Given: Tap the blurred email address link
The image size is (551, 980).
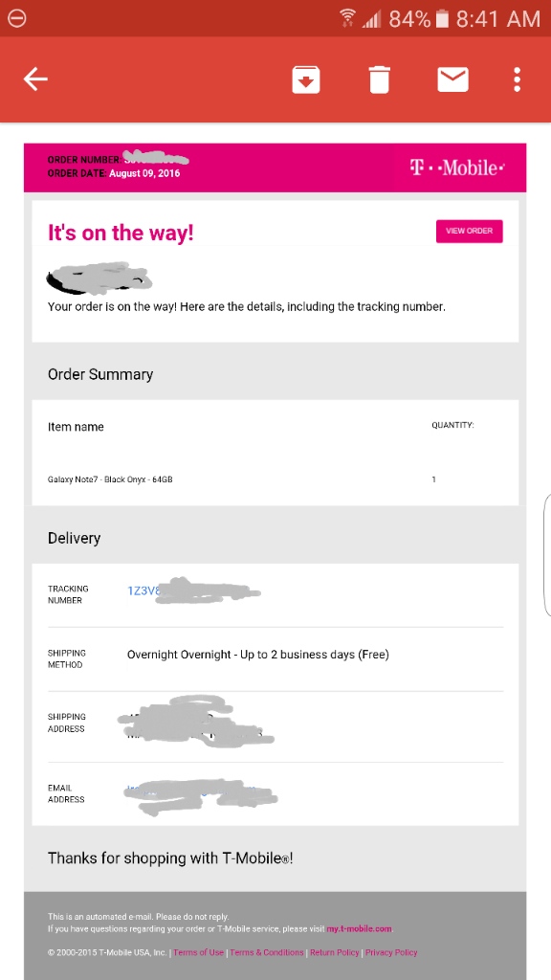Looking at the screenshot, I should coord(201,792).
